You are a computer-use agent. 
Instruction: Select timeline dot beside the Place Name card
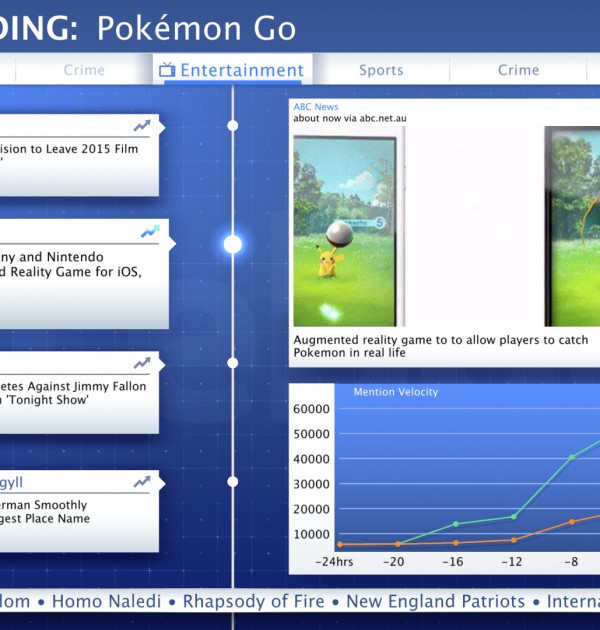[232, 481]
